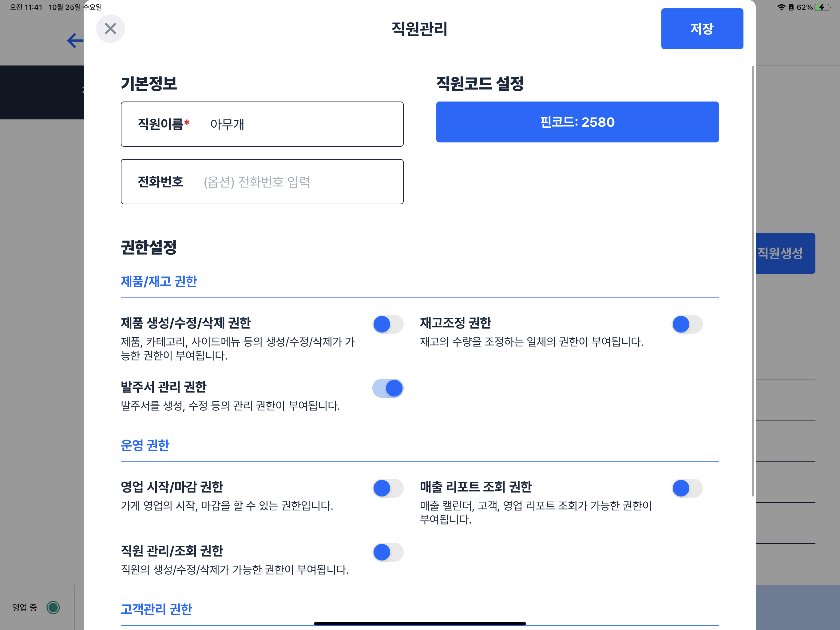Screen dimensions: 840x630
Task: Select the 고객관리 권한 section heading
Action: point(156,609)
